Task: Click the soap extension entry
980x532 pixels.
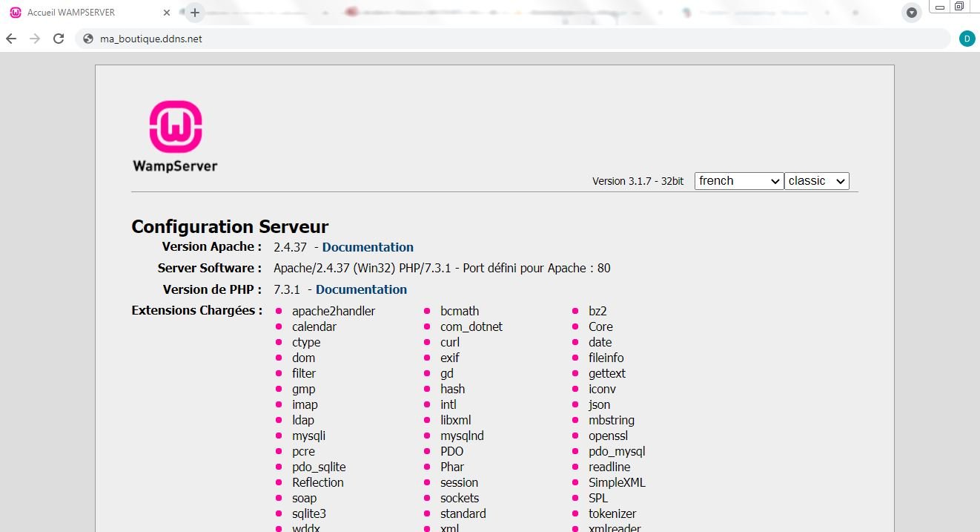Action: click(x=304, y=498)
